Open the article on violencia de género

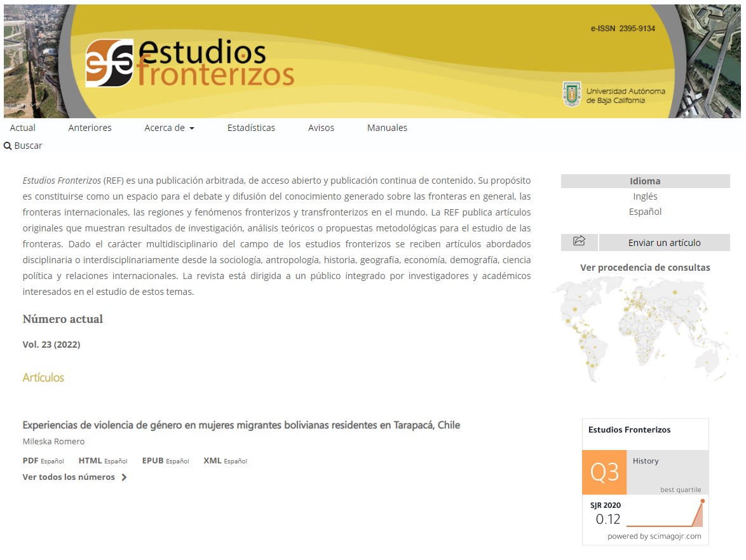click(241, 425)
